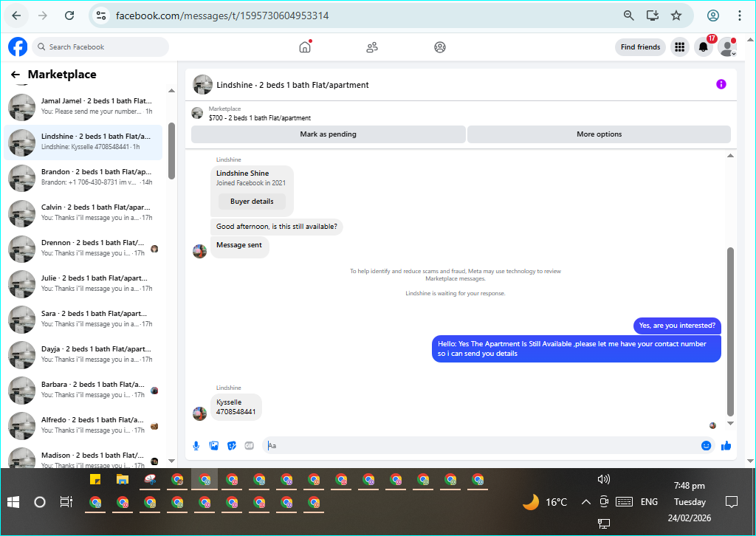Open Alfredo conversation in the list
756x536 pixels.
pyautogui.click(x=83, y=425)
